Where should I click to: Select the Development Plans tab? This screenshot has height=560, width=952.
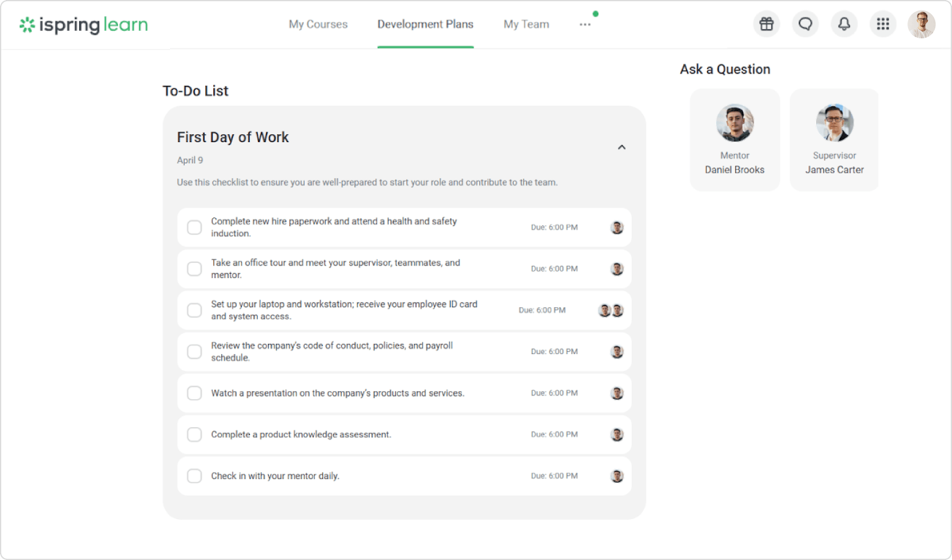click(425, 24)
